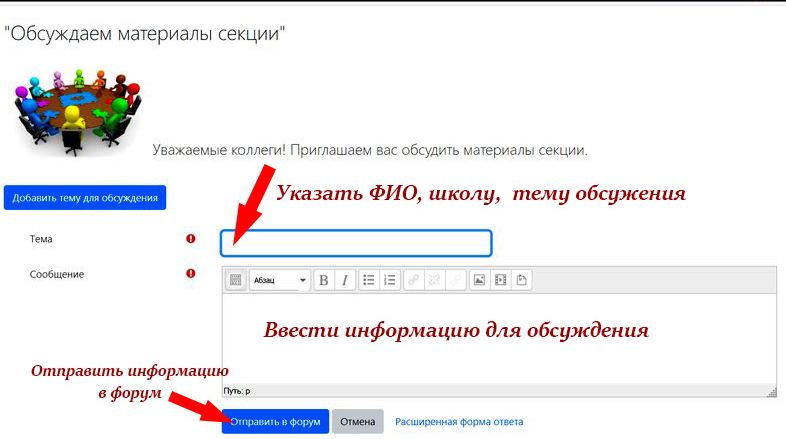
Task: Open the Абзац paragraph style dropdown
Action: (x=279, y=281)
